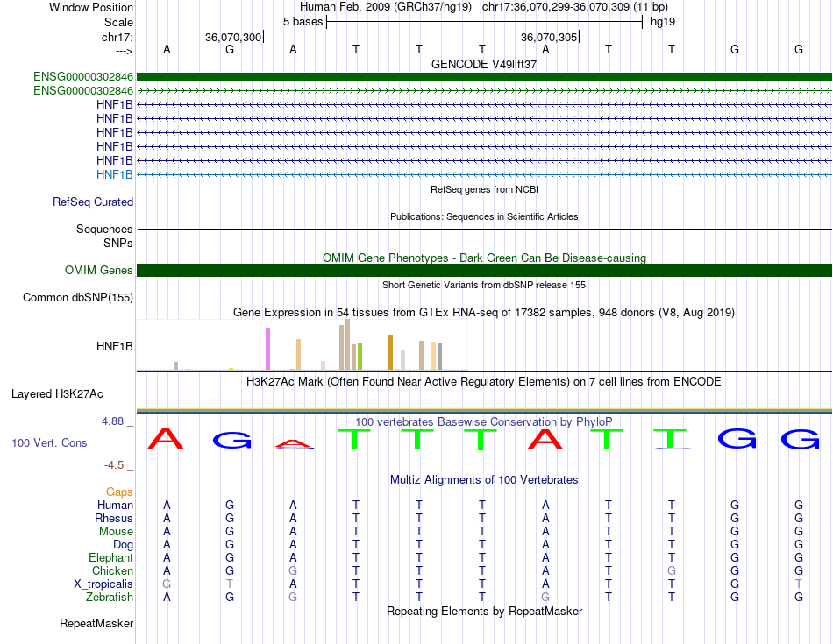833x644 pixels.
Task: Select the Mouse alignment row label
Action: [116, 532]
